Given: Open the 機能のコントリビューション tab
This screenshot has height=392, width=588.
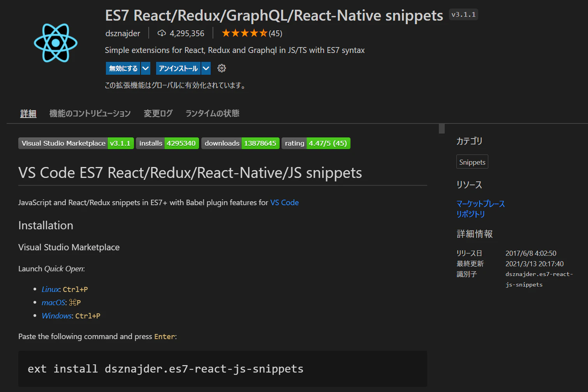Looking at the screenshot, I should [x=90, y=113].
